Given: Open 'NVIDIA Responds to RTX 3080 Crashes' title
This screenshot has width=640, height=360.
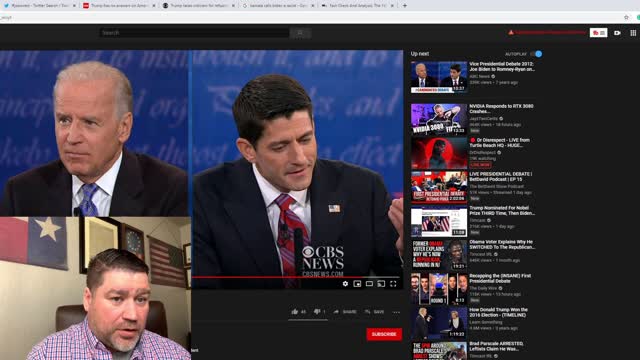Looking at the screenshot, I should pyautogui.click(x=501, y=109).
